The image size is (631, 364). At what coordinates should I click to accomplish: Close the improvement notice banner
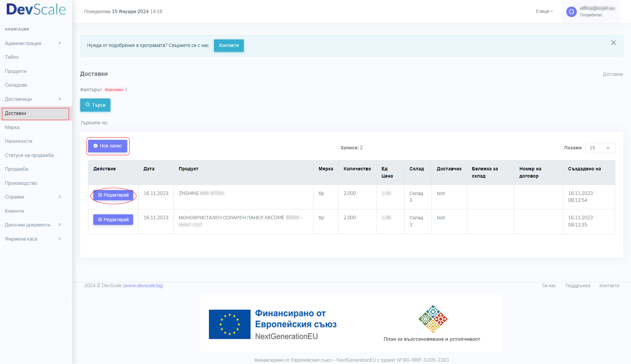click(x=613, y=43)
